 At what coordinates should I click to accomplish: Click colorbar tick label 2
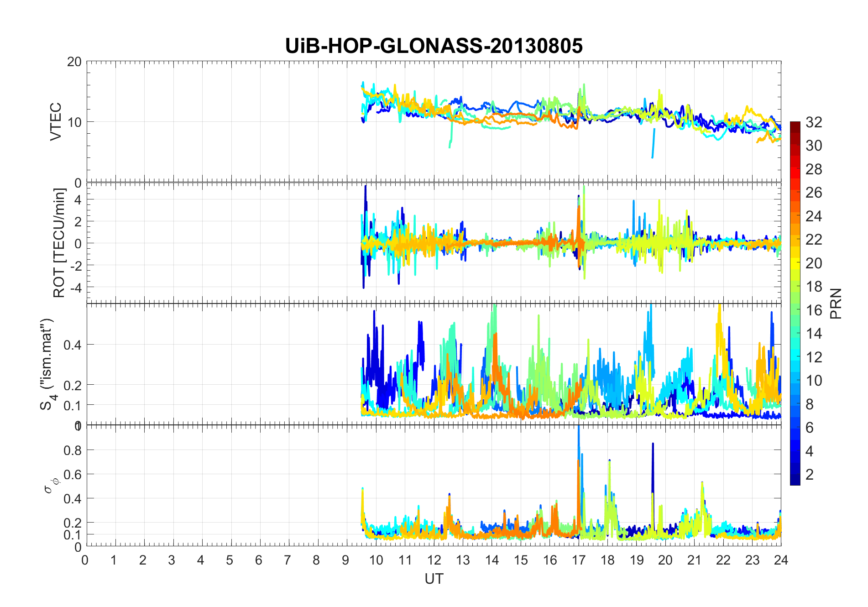pos(810,474)
